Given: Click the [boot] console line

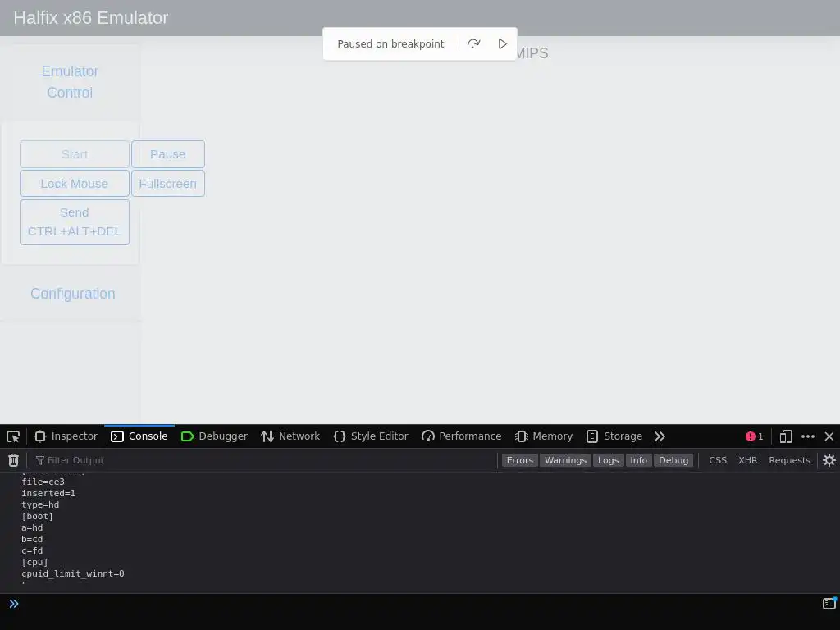Looking at the screenshot, I should (x=37, y=517).
